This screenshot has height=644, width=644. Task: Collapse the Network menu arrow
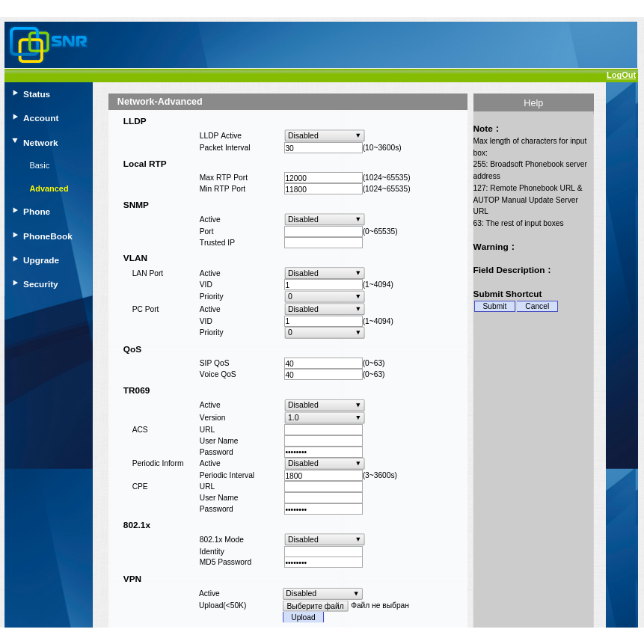tap(15, 141)
